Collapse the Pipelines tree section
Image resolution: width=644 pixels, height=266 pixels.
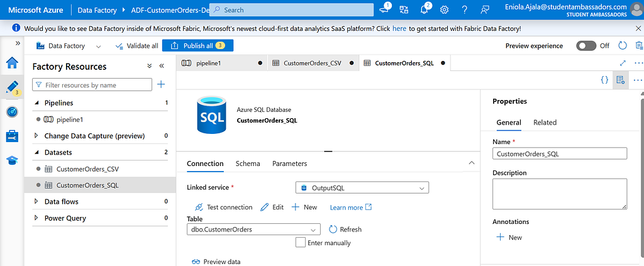click(x=36, y=103)
